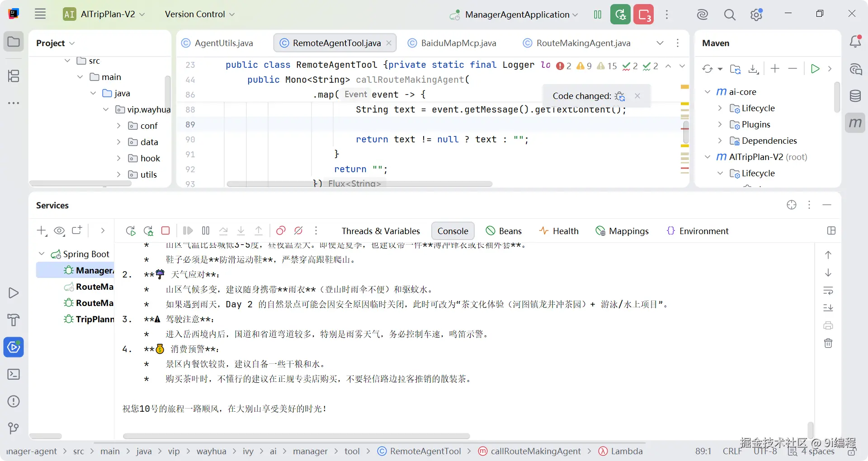Open IDE settings gear
The height and width of the screenshot is (461, 868).
756,14
